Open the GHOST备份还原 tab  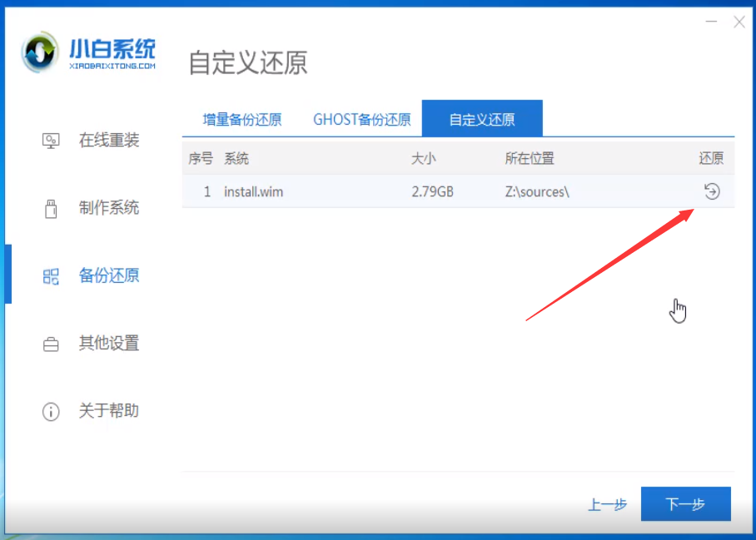coord(361,118)
